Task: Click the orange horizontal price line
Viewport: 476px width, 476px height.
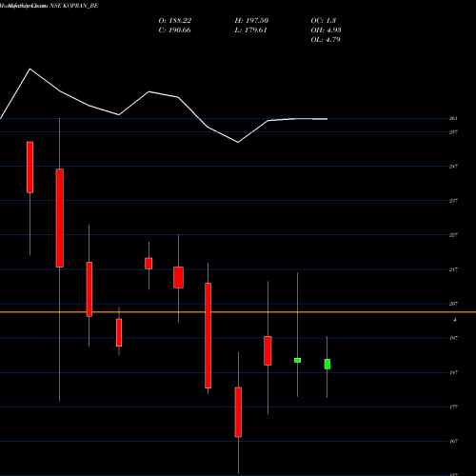Action: point(238,312)
